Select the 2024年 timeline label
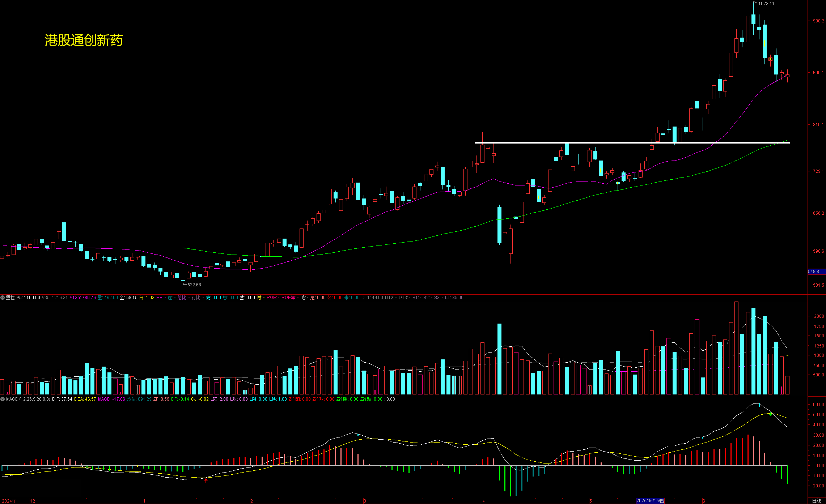This screenshot has height=504, width=826. [x=9, y=501]
